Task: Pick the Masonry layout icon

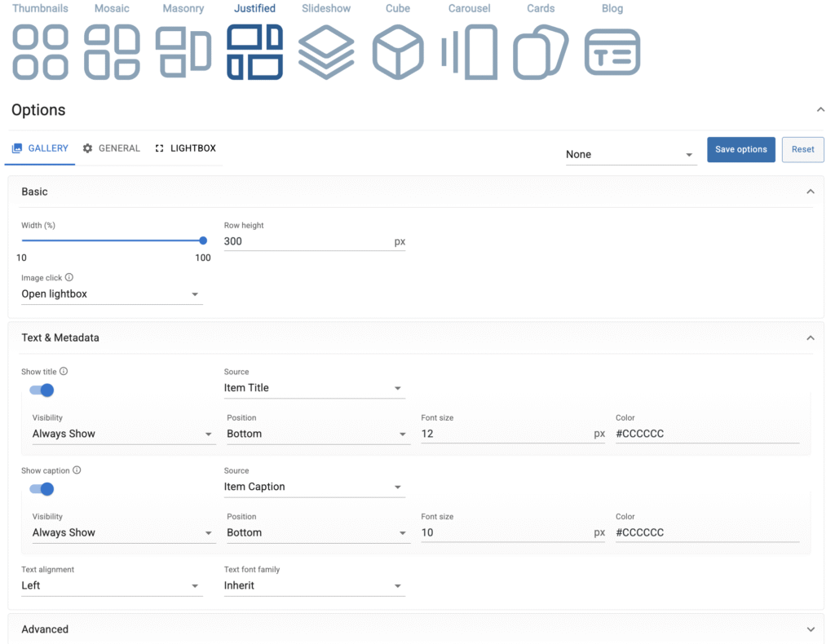Action: click(183, 52)
